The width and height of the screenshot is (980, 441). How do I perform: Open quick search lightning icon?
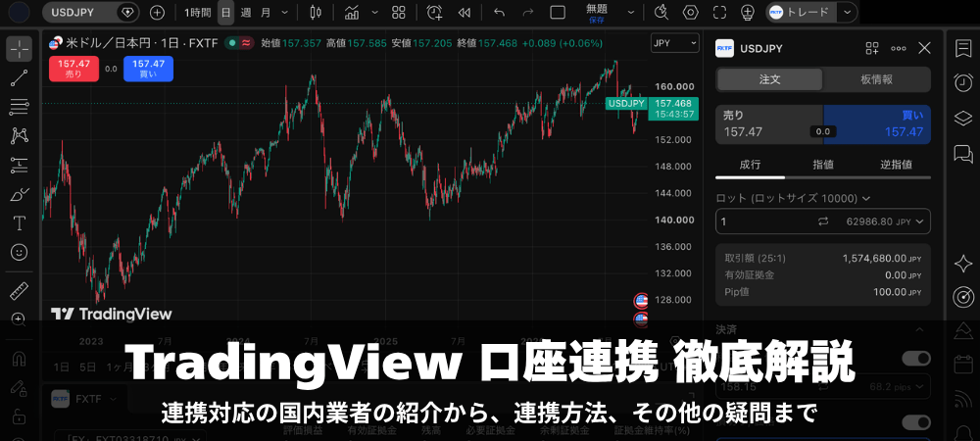(661, 12)
